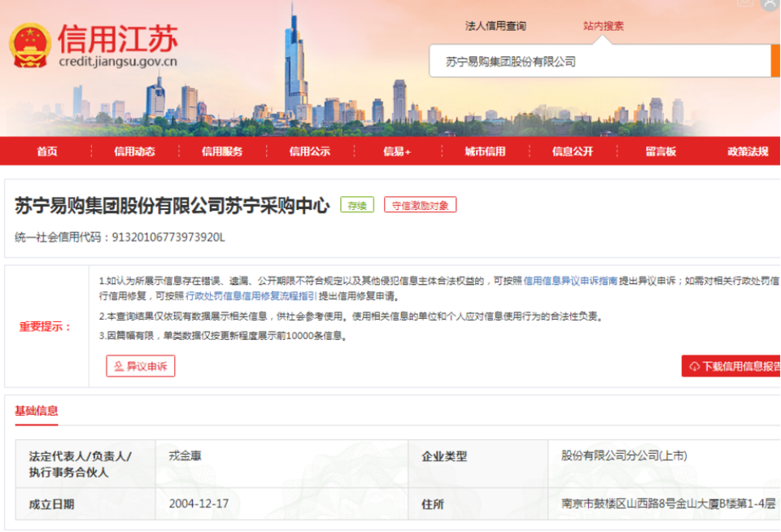Open the 信用信息异议申诉指南 link
781x532 pixels.
coord(570,281)
